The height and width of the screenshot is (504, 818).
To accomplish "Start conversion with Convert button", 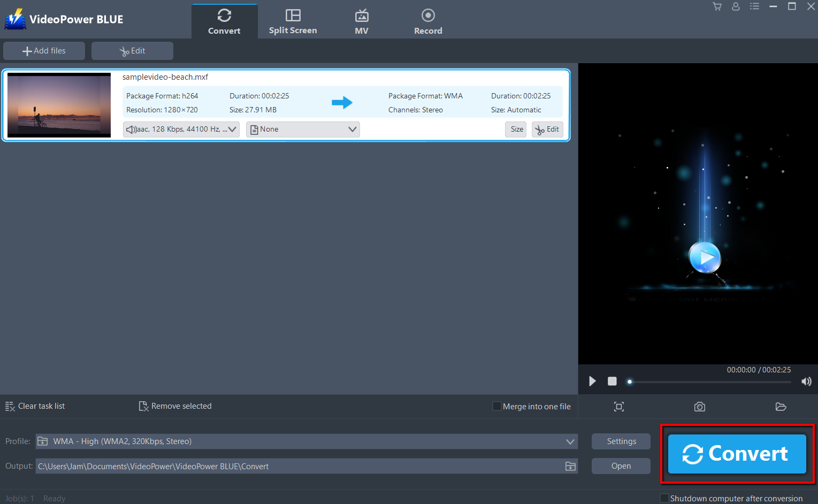I will (737, 454).
